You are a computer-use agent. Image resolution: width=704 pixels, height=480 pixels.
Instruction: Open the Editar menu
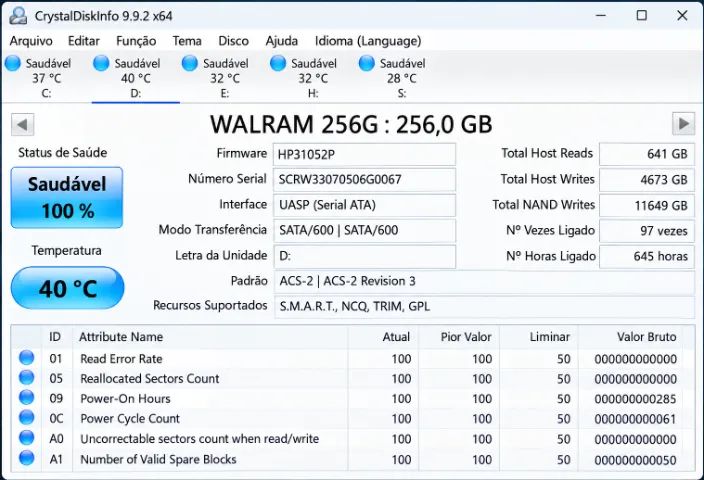coord(84,41)
